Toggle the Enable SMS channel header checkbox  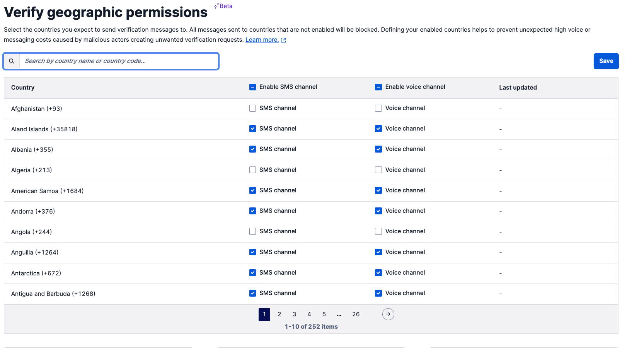tap(252, 87)
